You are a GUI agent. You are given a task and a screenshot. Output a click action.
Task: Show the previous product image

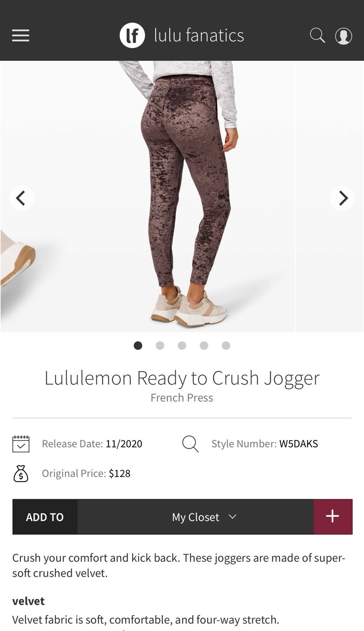pos(21,198)
